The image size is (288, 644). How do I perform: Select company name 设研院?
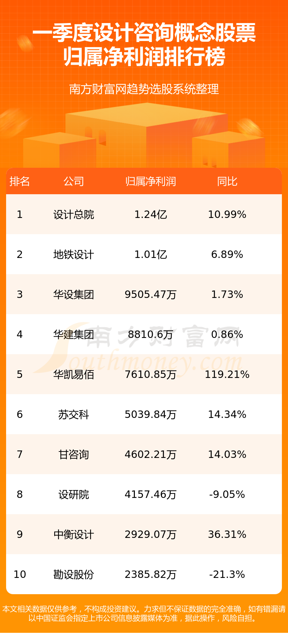pos(74,495)
